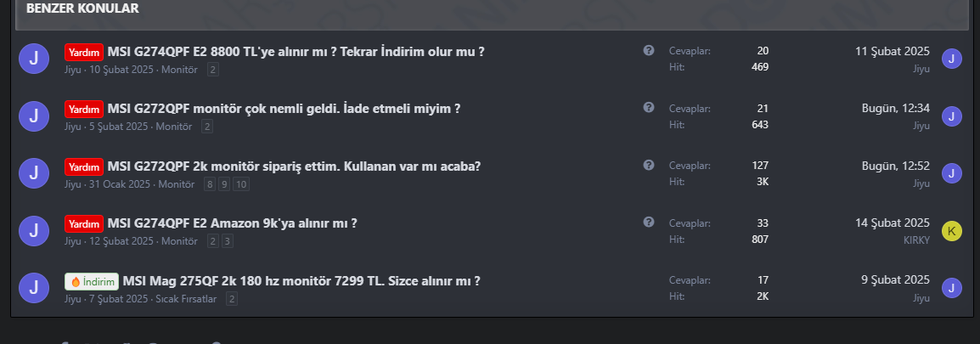Click the 'Bugün, 12:52' last post date
The width and height of the screenshot is (980, 344).
click(895, 166)
